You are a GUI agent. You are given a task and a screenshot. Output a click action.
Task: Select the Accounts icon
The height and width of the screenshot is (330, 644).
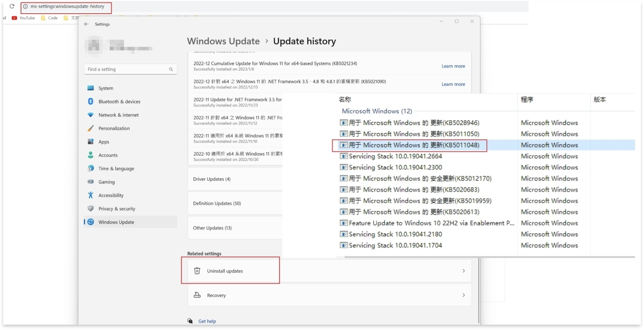click(x=91, y=155)
